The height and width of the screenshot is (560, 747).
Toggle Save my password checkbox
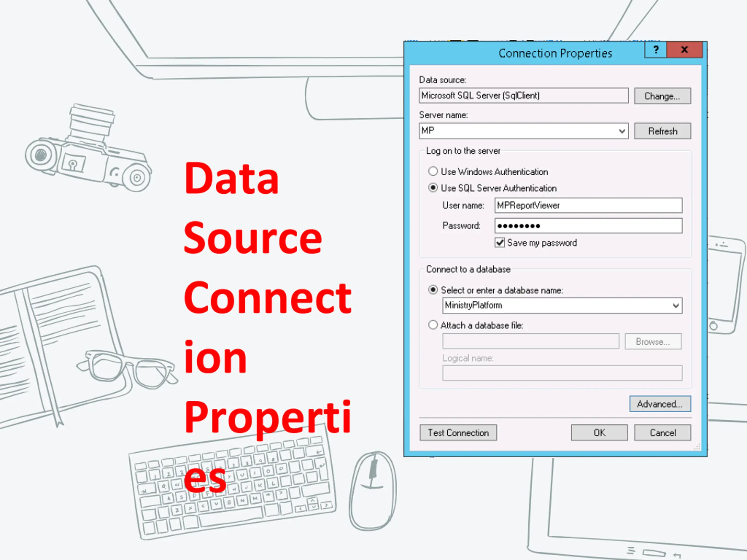[500, 243]
